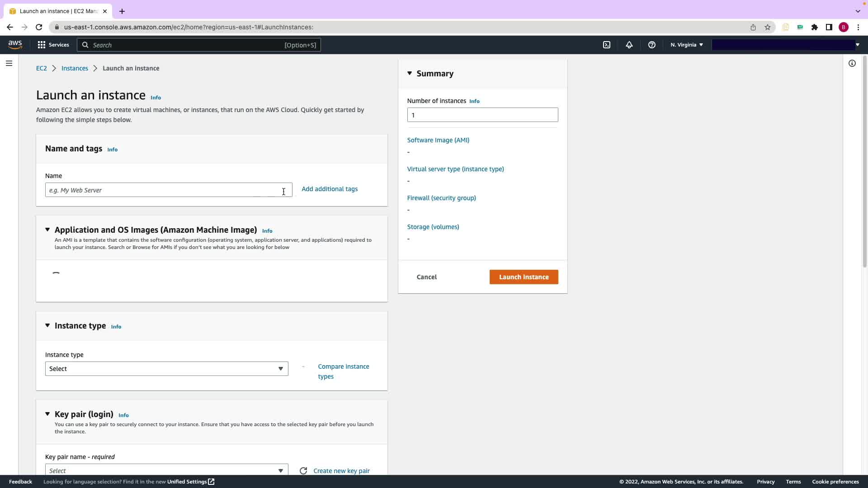868x488 pixels.
Task: Collapse the Summary panel
Action: (x=410, y=73)
